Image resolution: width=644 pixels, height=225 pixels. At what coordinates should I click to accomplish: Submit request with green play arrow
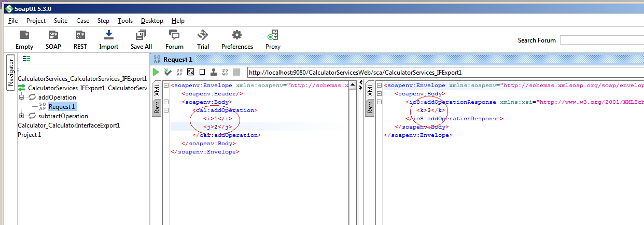coord(156,72)
